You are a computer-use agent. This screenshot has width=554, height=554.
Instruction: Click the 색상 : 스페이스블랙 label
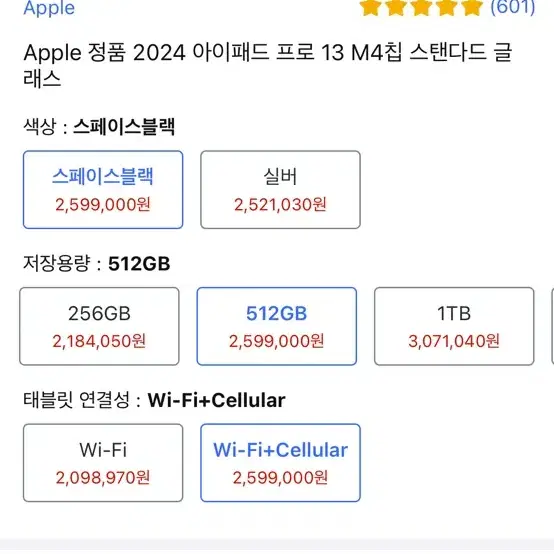pyautogui.click(x=99, y=126)
